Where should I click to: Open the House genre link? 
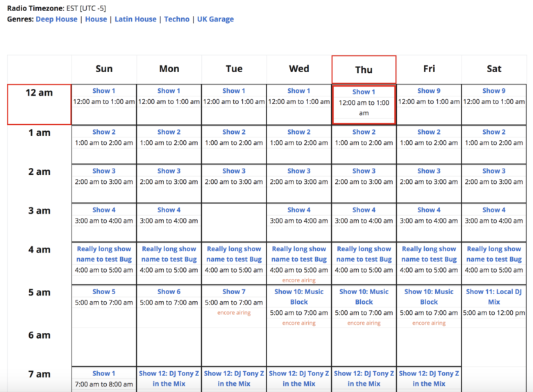(x=96, y=19)
